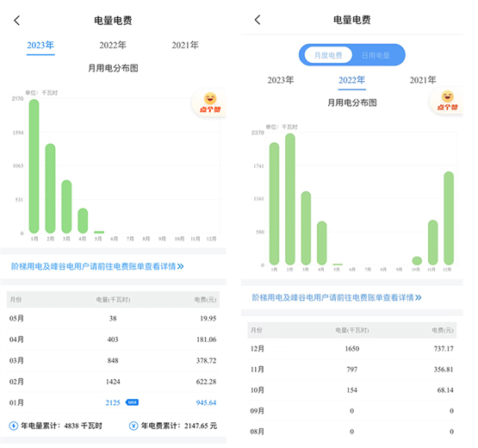Tap the smiley 点个赞 icon on left chart
Image resolution: width=478 pixels, height=448 pixels.
pyautogui.click(x=210, y=103)
